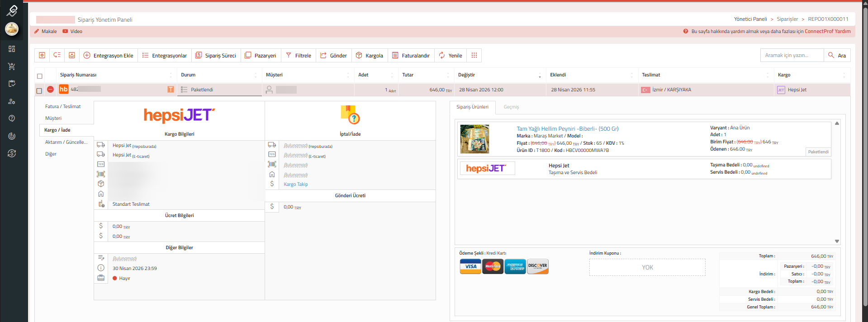Open the help question icon in left sidebar
The height and width of the screenshot is (322, 868).
click(x=12, y=118)
